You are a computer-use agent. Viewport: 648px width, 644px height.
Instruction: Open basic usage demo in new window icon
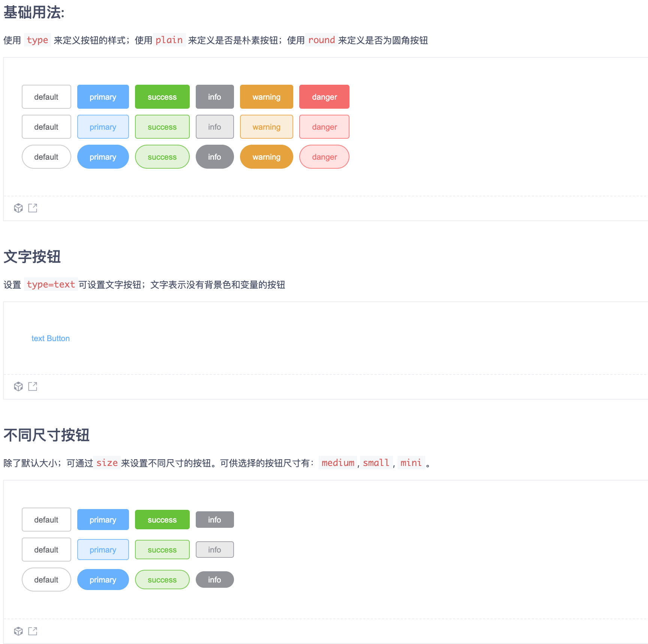[33, 208]
